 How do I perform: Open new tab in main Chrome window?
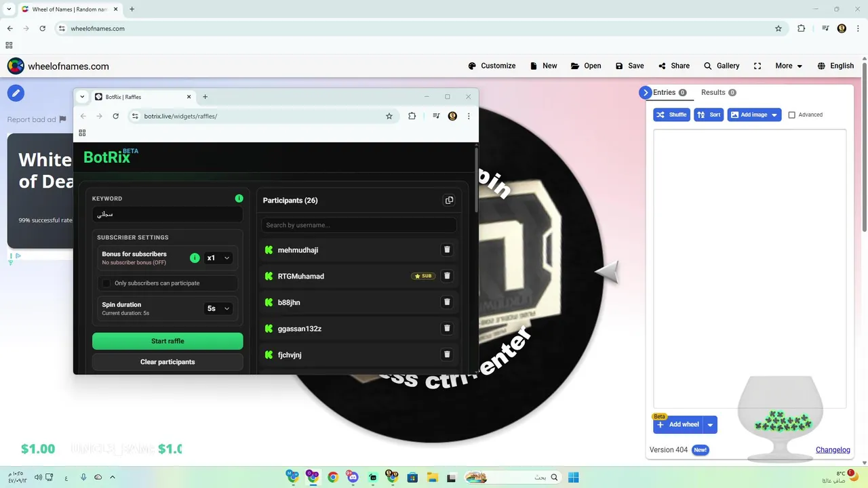tap(132, 9)
